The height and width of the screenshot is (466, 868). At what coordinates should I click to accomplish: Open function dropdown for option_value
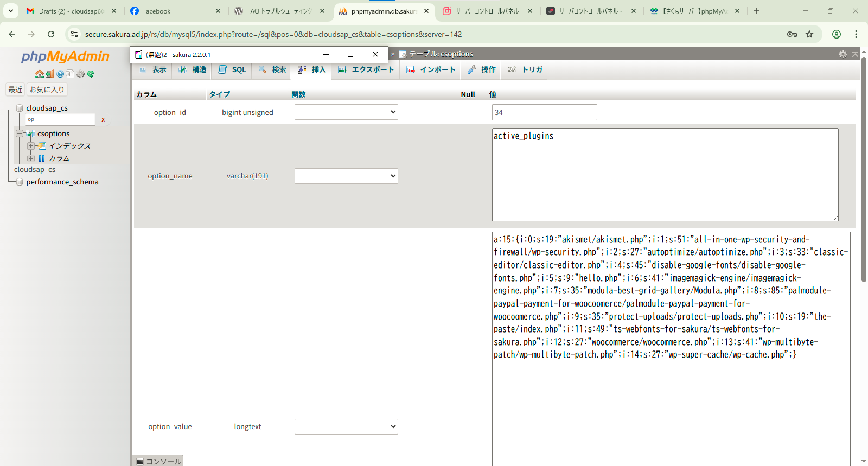pyautogui.click(x=346, y=426)
